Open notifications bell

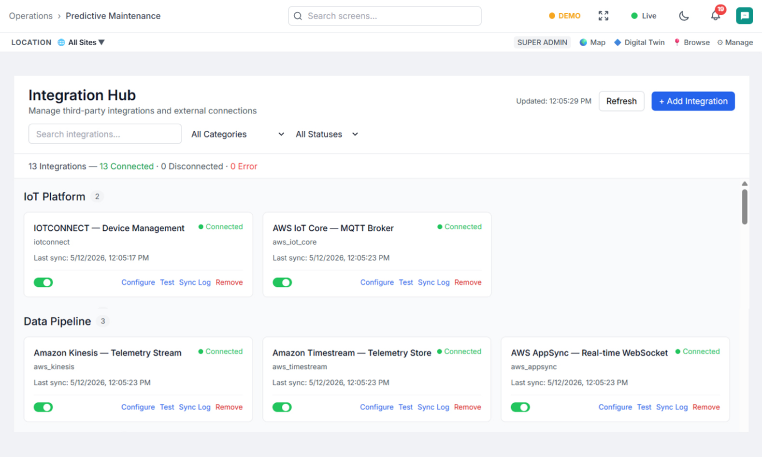pos(715,16)
